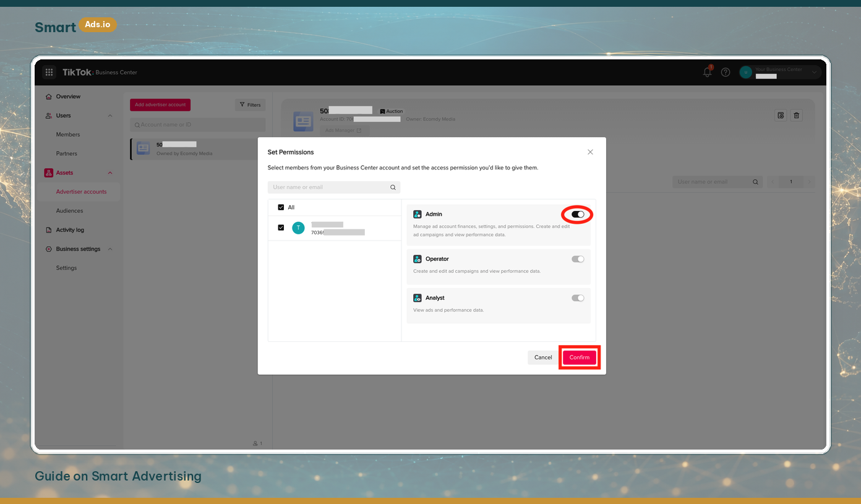Collapse the Business settings chevron
The height and width of the screenshot is (504, 861).
(x=110, y=249)
